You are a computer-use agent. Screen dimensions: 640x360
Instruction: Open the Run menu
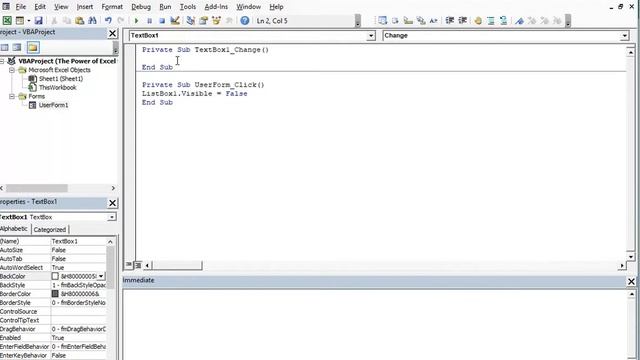165,7
